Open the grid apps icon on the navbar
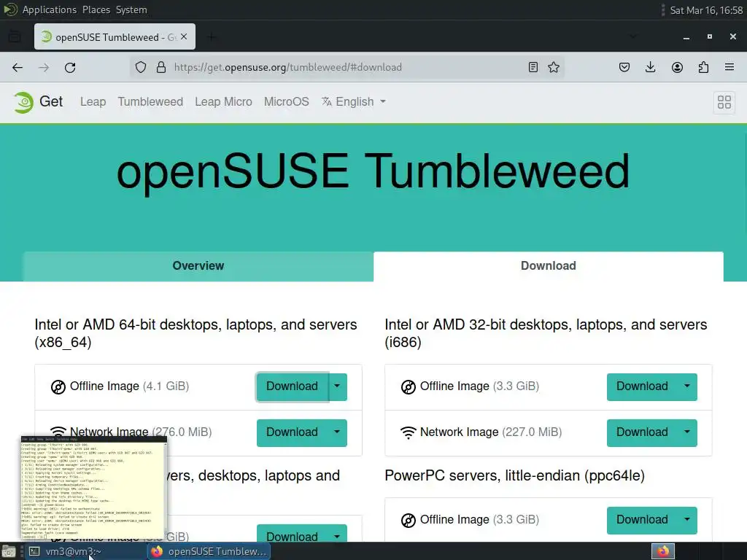The image size is (747, 560). click(x=724, y=102)
